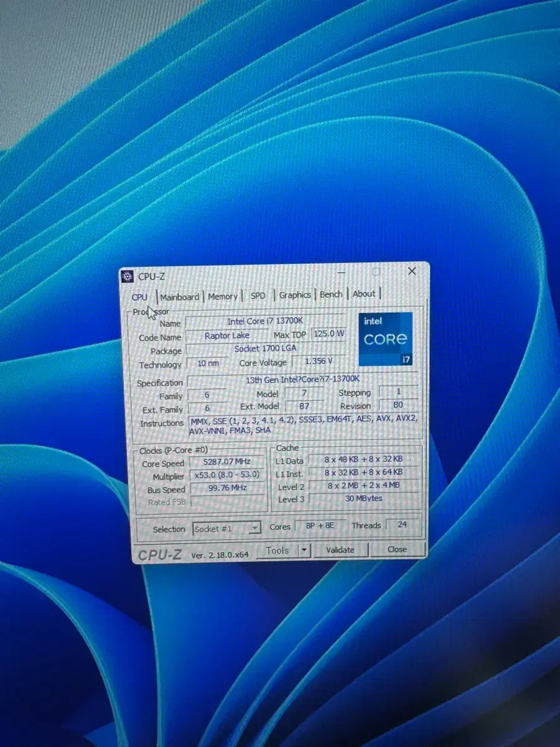Click the Code Name value Raptor Lake
Image resolution: width=560 pixels, height=747 pixels.
tap(227, 336)
